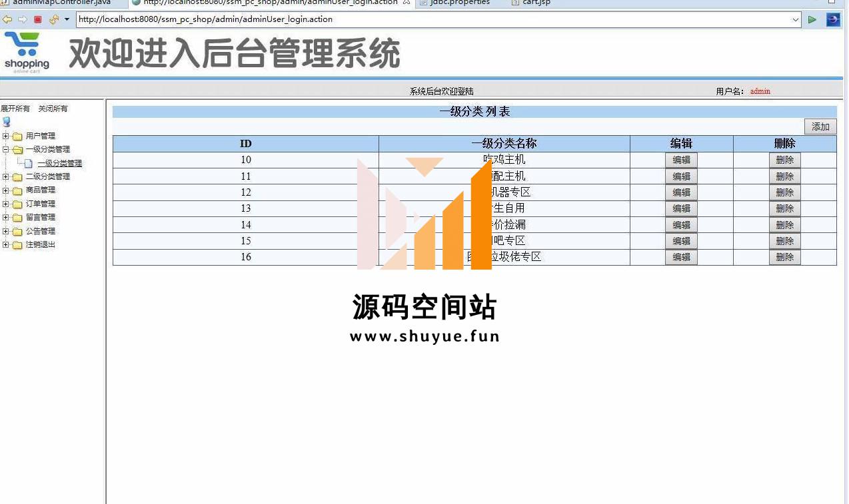Open the cart.jsp editor tab
Screen dimensions: 849x504
531,3
